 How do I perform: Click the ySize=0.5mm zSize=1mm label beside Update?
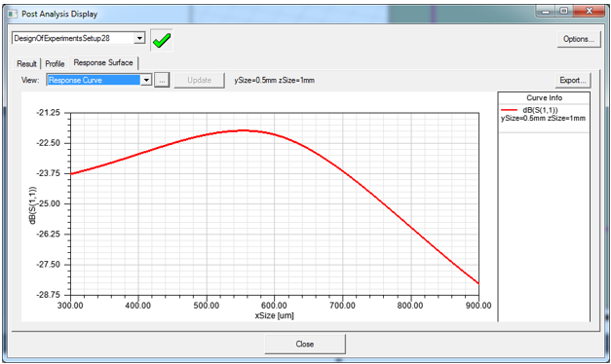point(275,80)
